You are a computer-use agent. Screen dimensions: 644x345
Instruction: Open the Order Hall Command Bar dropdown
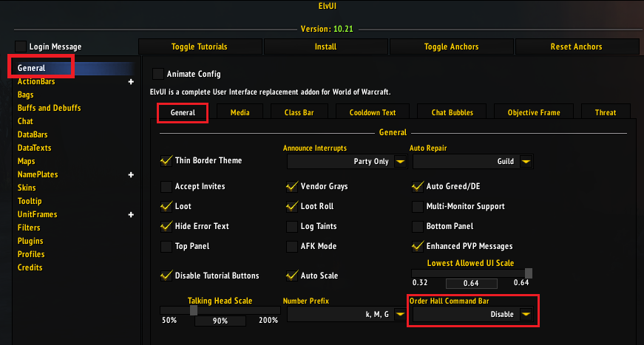click(473, 314)
